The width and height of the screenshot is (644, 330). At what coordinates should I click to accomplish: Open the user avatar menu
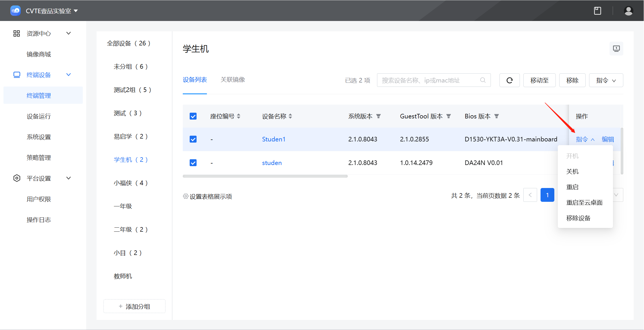[x=628, y=11]
